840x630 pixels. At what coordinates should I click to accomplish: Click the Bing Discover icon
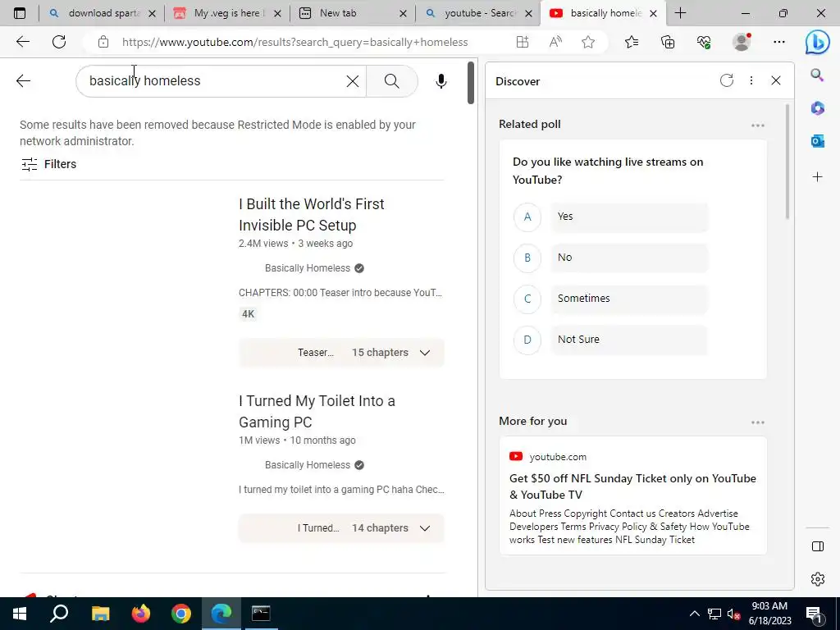[x=817, y=43]
